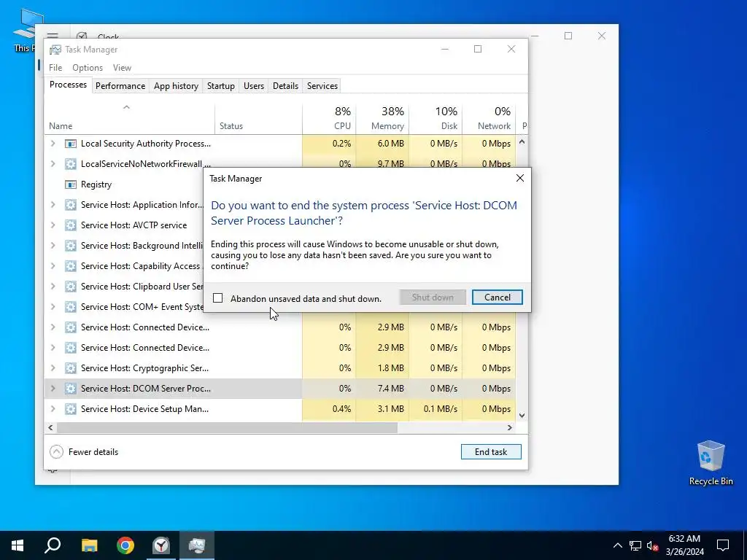Sort processes by Network column

(x=489, y=118)
